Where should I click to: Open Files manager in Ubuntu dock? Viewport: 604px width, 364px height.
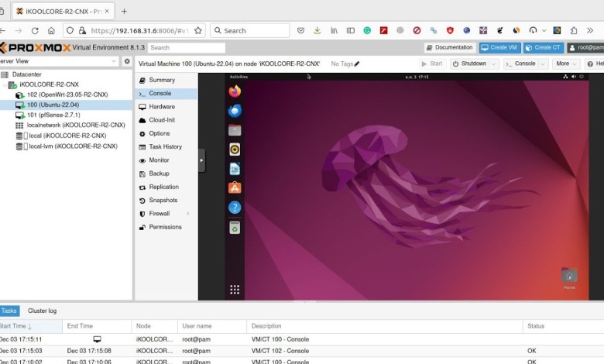[235, 130]
